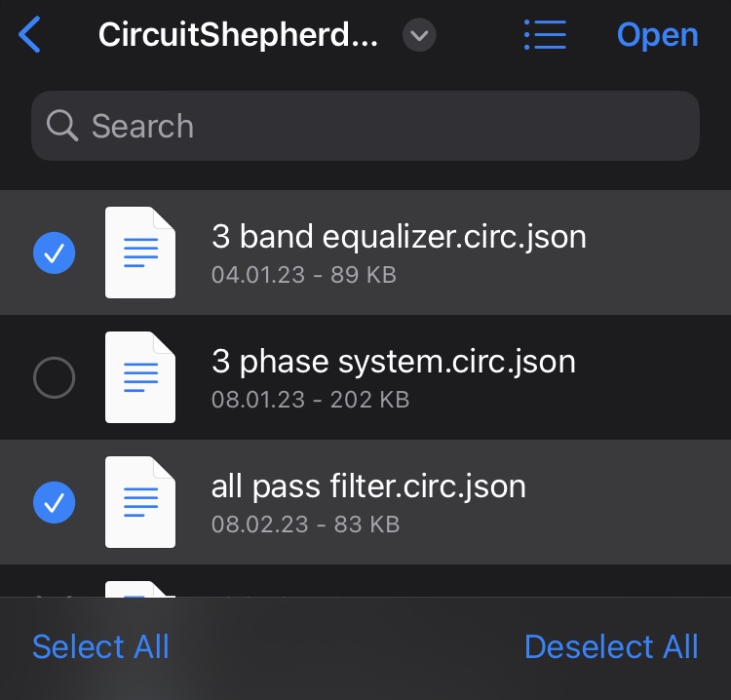Uncheck the 3 band equalizer.circ.json checkbox

(x=54, y=253)
